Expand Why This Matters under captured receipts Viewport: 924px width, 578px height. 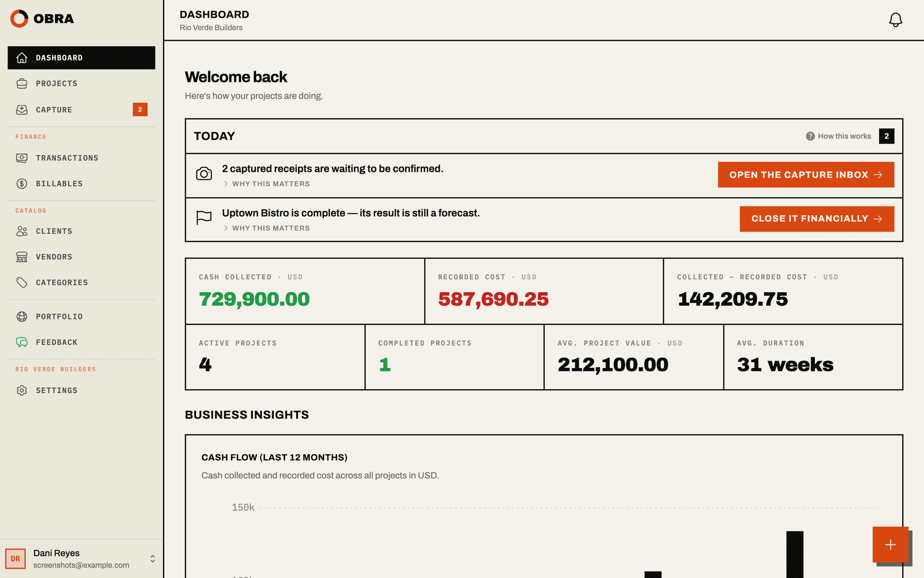point(267,184)
